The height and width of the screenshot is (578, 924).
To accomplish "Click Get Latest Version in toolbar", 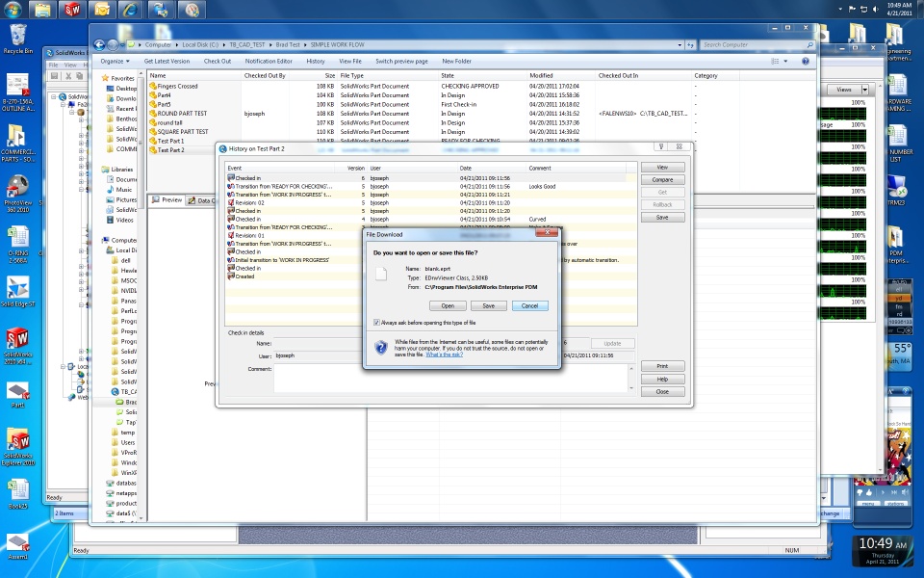I will (x=167, y=62).
